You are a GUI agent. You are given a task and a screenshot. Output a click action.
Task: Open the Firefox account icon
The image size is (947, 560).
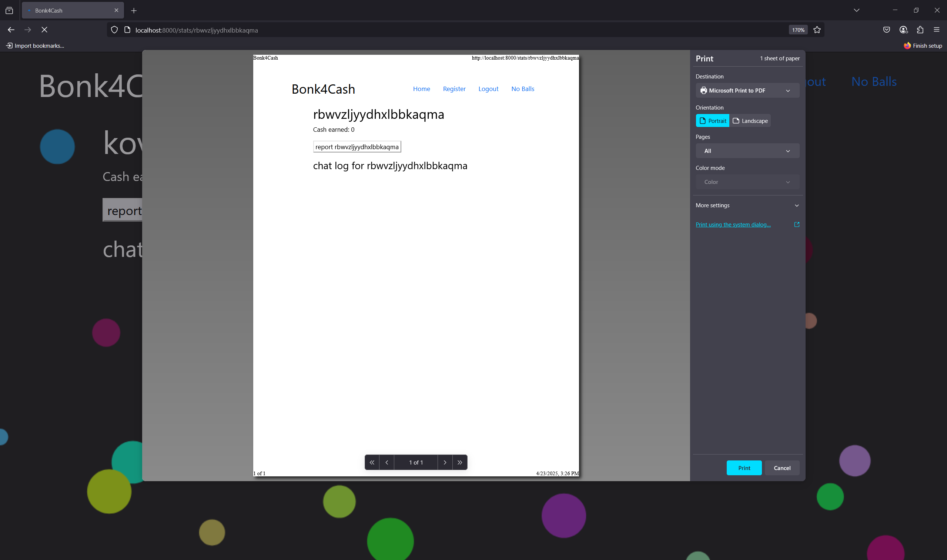click(903, 30)
